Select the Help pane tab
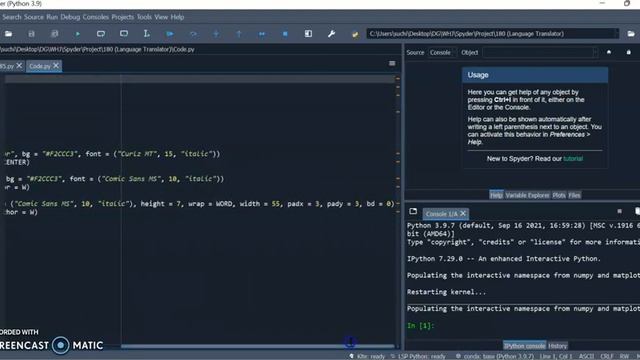The width and height of the screenshot is (640, 360). point(496,195)
